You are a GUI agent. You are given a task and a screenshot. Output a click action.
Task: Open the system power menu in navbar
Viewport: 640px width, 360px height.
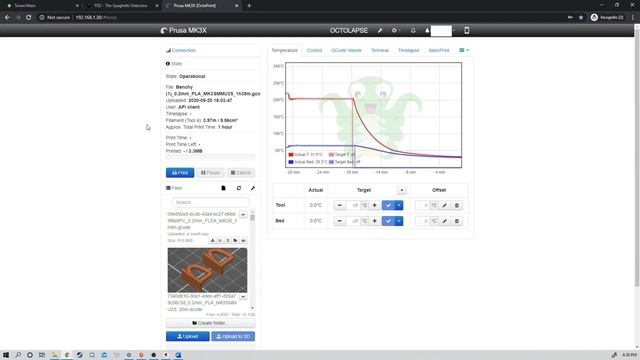pos(395,31)
